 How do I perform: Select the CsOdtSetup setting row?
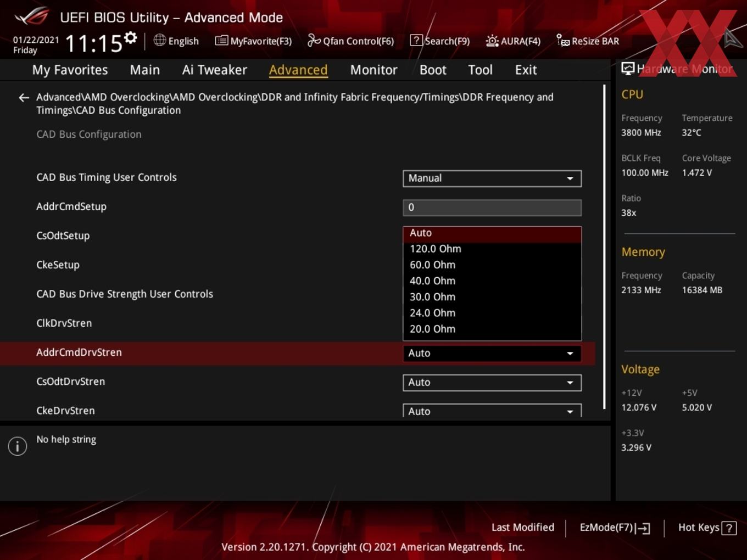click(297, 236)
